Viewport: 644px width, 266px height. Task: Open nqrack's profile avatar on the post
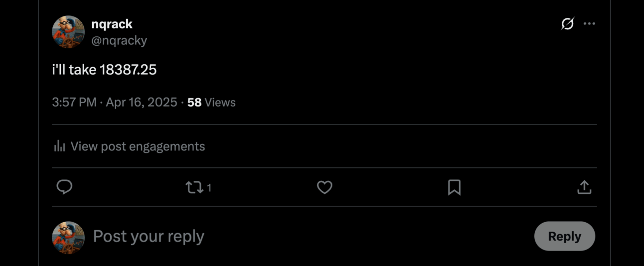(68, 32)
